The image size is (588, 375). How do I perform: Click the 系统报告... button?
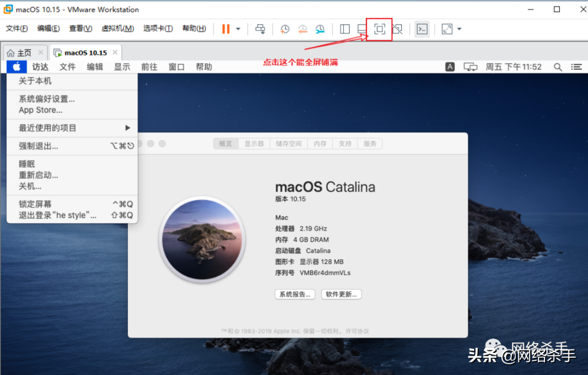point(295,294)
